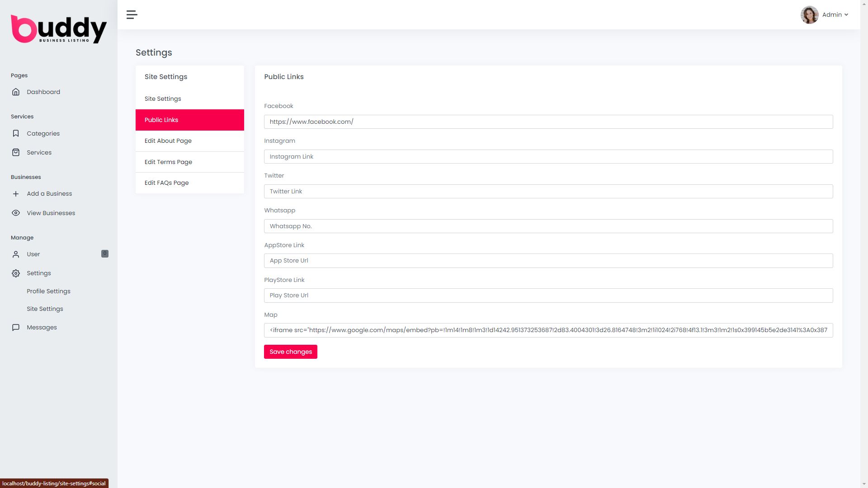Image resolution: width=868 pixels, height=488 pixels.
Task: Click the Messages chat bubble icon
Action: 16,328
